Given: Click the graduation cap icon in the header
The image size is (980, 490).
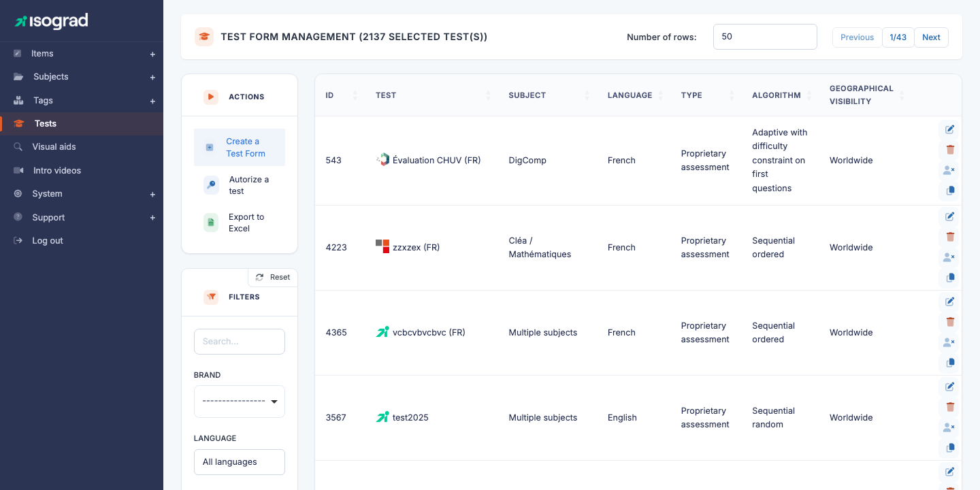Looking at the screenshot, I should click(x=204, y=37).
